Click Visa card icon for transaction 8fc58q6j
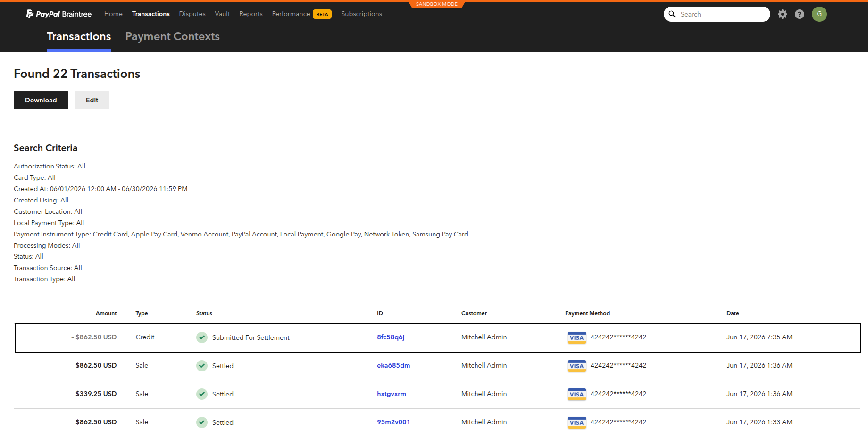 (x=576, y=337)
